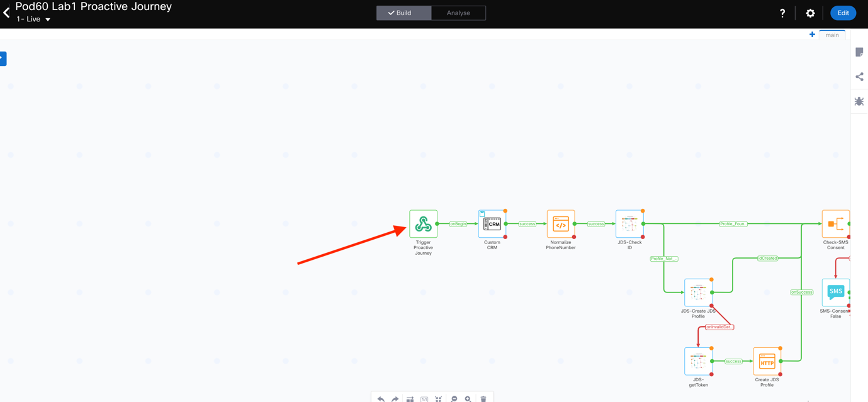Zoom in on the canvas
868x402 pixels.
[468, 399]
